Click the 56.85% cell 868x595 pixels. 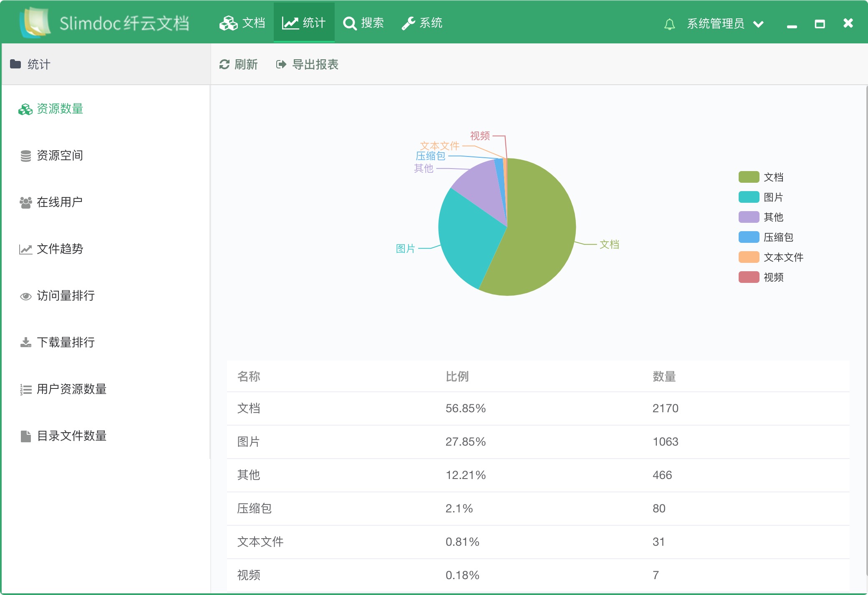click(465, 408)
